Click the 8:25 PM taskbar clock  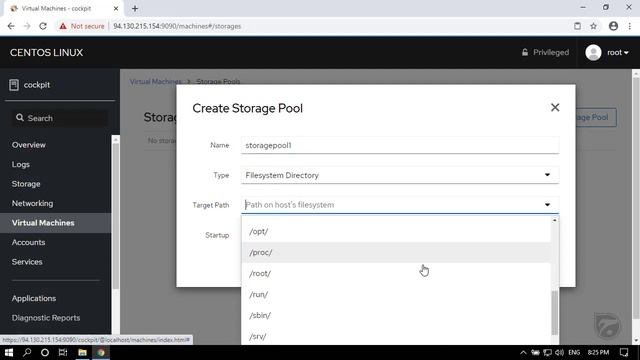pyautogui.click(x=598, y=352)
